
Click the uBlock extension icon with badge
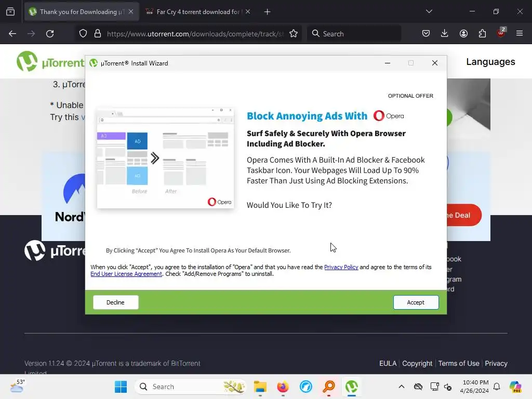tap(501, 33)
